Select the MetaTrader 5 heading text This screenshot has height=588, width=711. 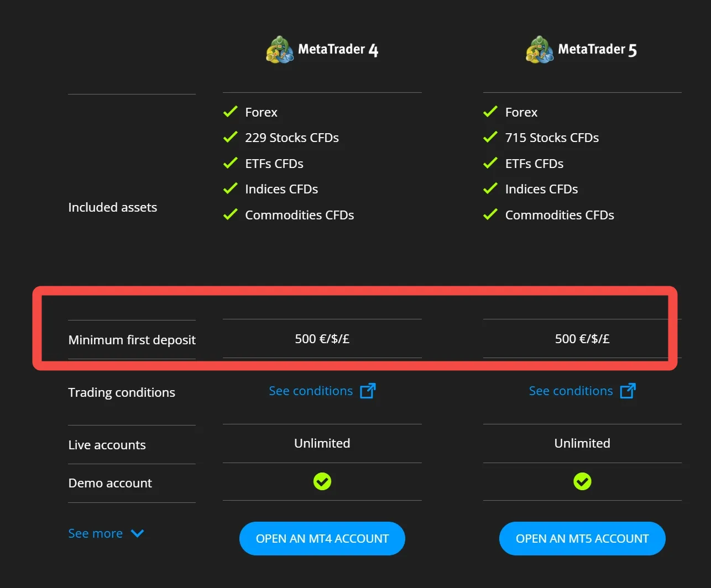click(598, 50)
